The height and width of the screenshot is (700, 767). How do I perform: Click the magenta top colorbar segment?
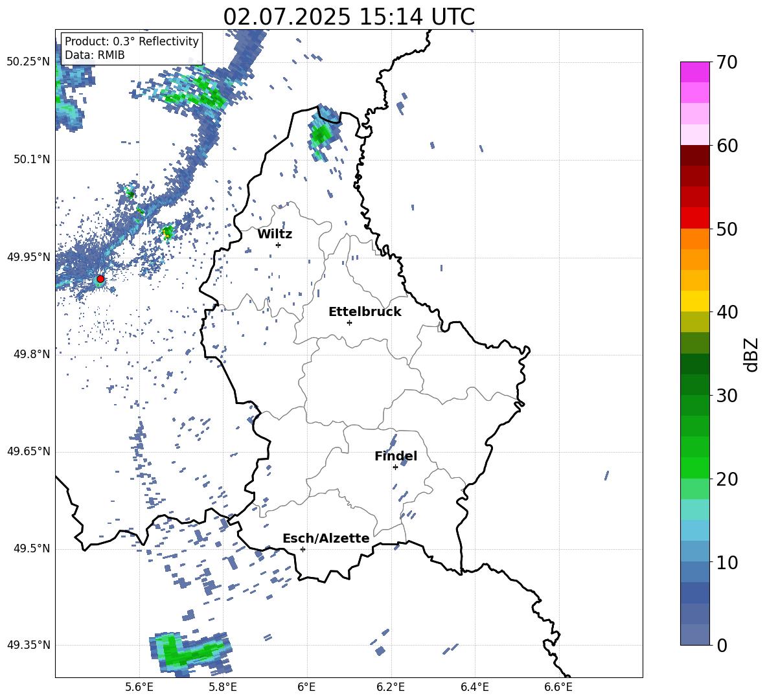[x=694, y=73]
